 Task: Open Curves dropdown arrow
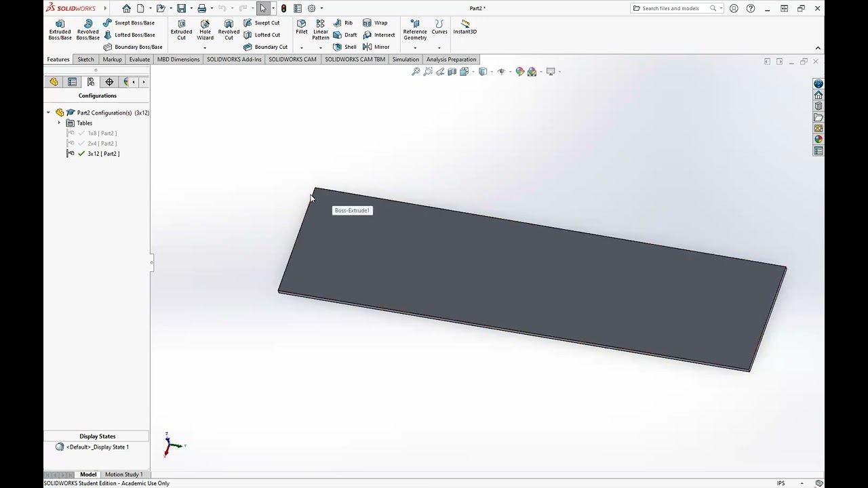(439, 47)
